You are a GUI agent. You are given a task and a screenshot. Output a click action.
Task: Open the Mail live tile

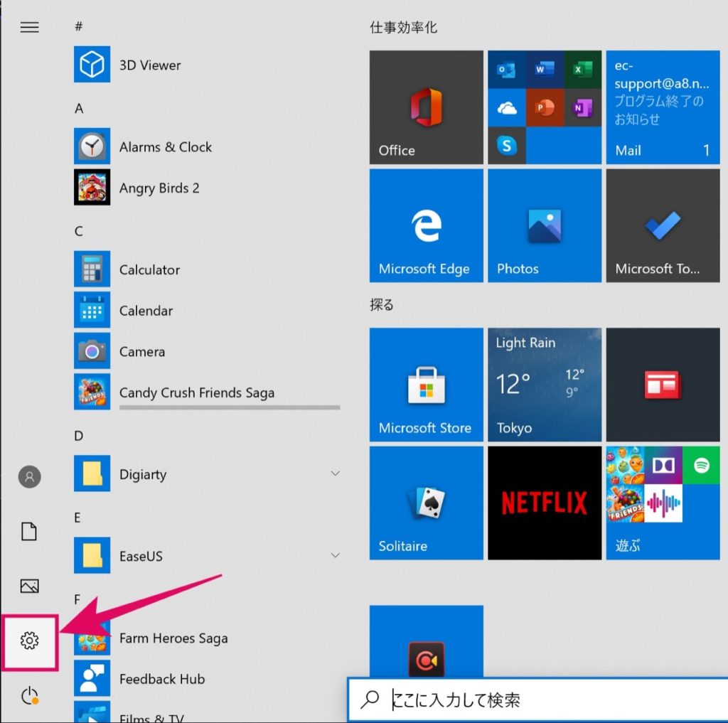(x=663, y=107)
